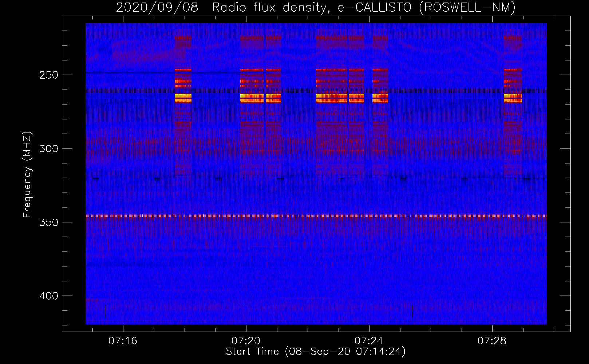Click the 07:16 time tick label
This screenshot has height=364, width=589.
click(123, 341)
